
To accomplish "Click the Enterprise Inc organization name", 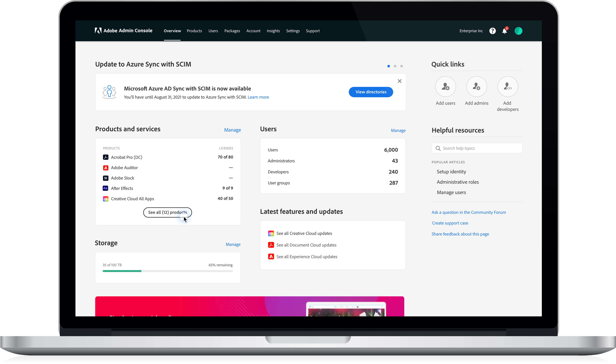I will 471,31.
